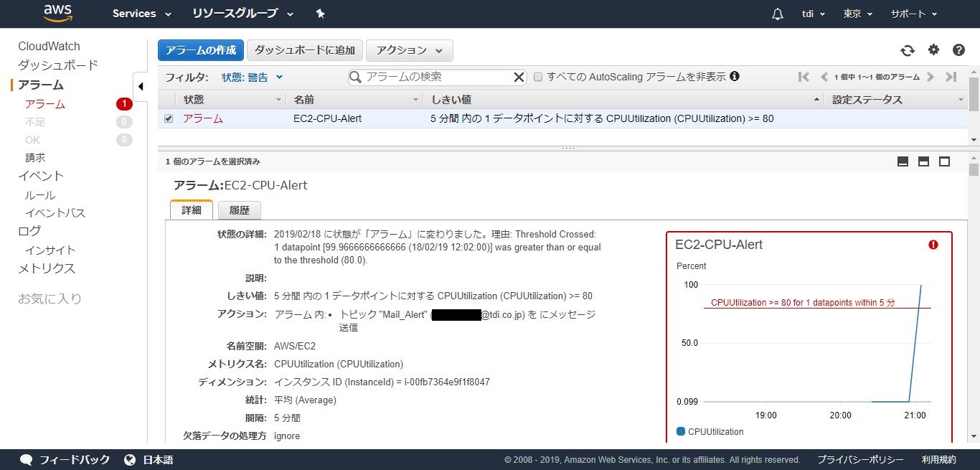This screenshot has height=470, width=980.
Task: Open settings gear icon for alarm table
Action: click(933, 50)
